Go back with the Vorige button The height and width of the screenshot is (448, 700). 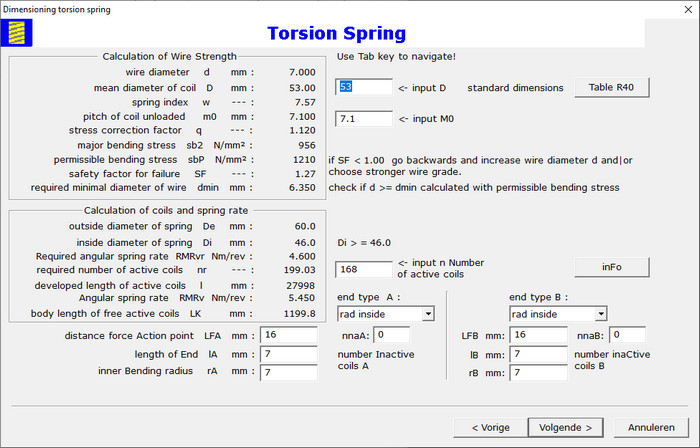pyautogui.click(x=488, y=427)
